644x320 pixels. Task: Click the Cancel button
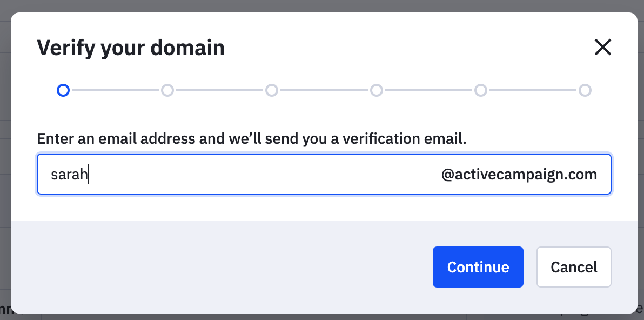point(574,266)
